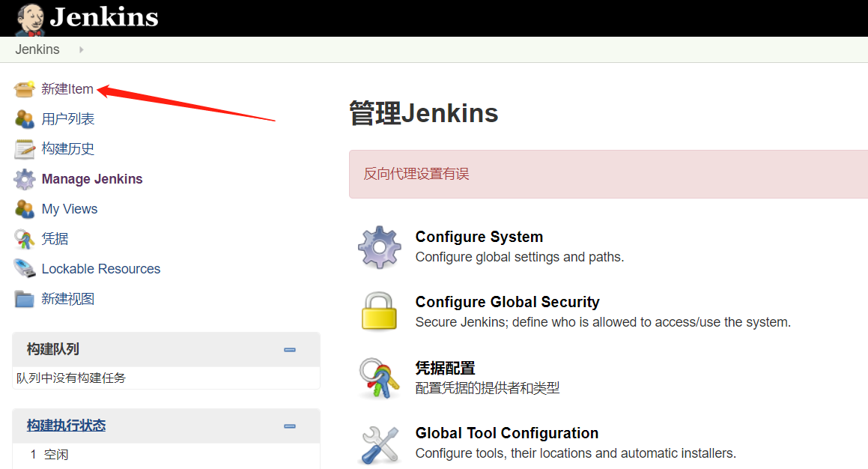Click the 凭据配置 keys icon
Viewport: 868px width, 469px height.
pyautogui.click(x=379, y=378)
